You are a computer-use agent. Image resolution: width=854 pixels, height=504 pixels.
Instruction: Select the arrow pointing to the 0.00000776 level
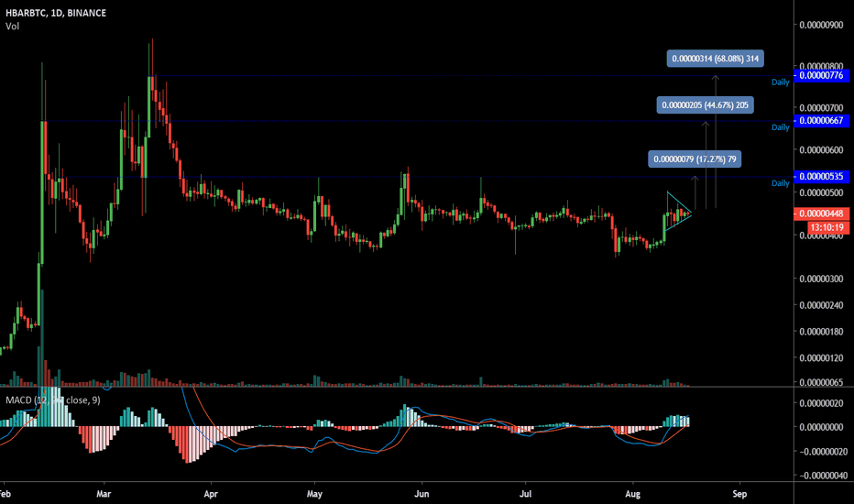[x=716, y=142]
